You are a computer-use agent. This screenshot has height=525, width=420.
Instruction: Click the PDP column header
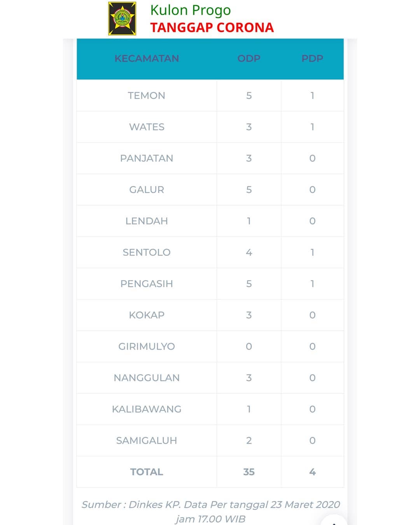tap(312, 58)
